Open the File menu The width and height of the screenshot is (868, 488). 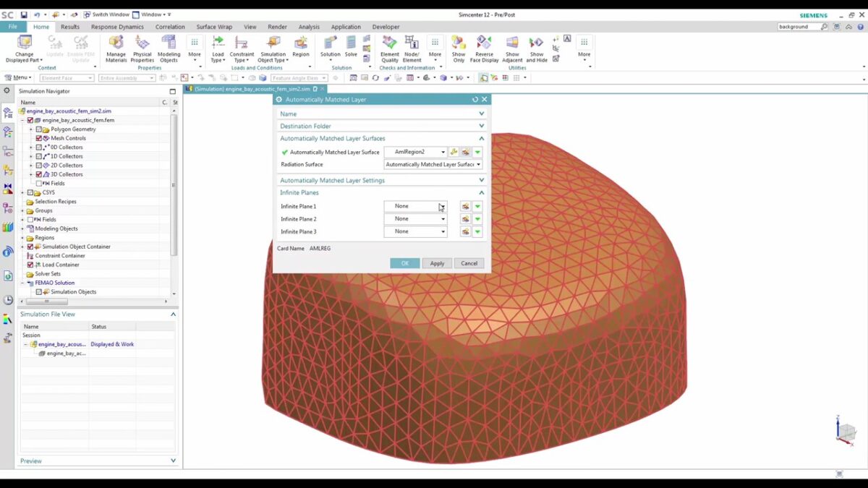click(x=13, y=27)
